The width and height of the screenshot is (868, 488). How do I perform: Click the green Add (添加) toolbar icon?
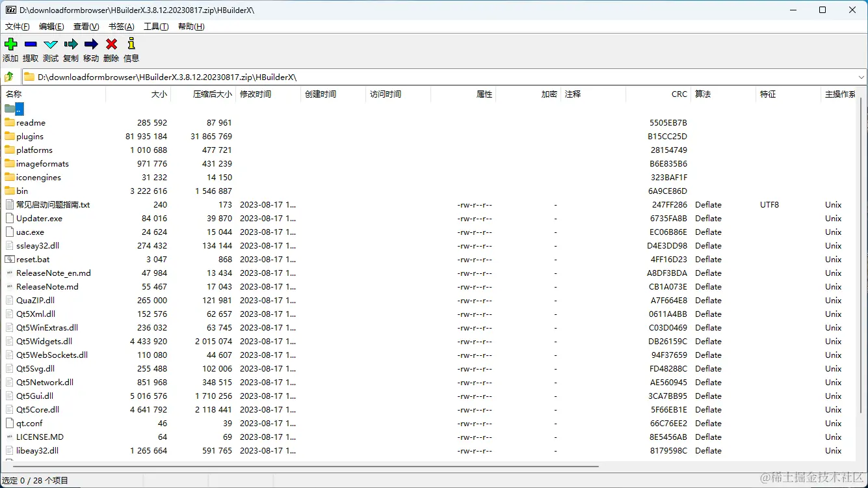coord(10,44)
